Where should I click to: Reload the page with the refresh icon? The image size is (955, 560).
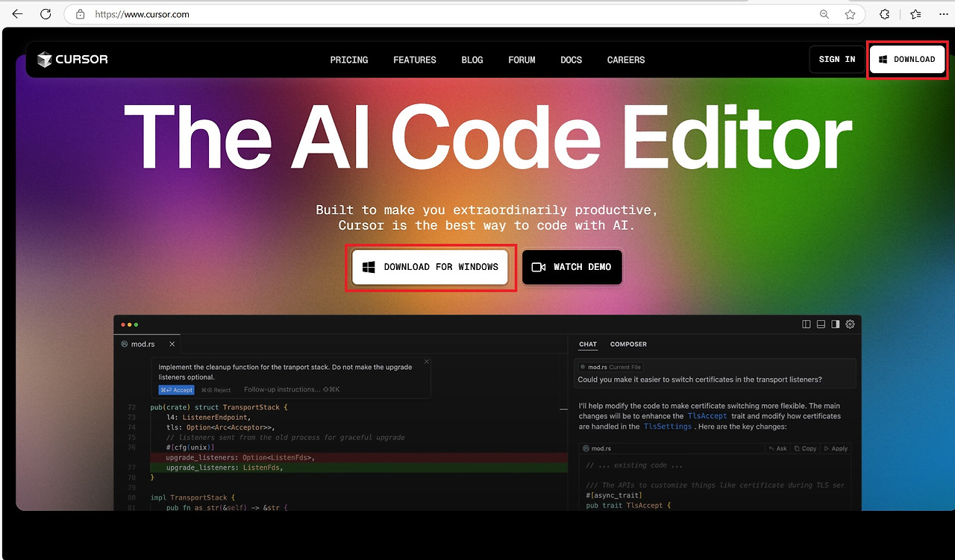pos(46,14)
